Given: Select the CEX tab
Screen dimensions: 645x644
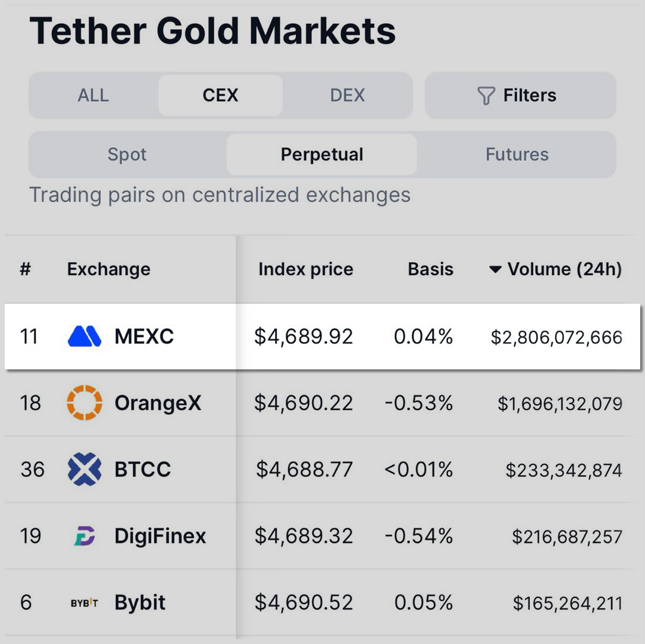Looking at the screenshot, I should 220,95.
